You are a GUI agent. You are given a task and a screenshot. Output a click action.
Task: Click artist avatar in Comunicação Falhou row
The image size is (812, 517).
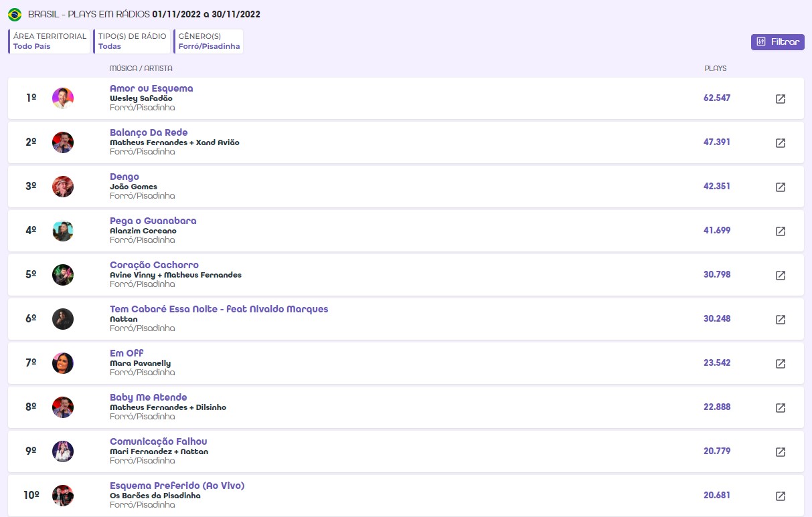pyautogui.click(x=63, y=451)
